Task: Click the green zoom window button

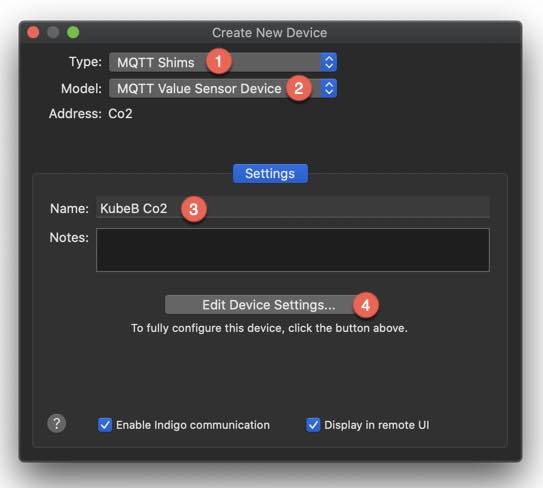Action: [73, 32]
